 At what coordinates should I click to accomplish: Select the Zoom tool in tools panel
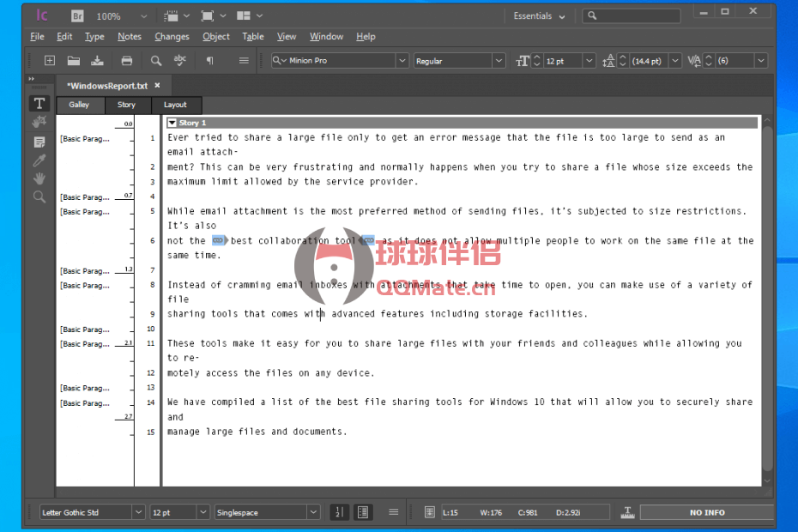coord(39,197)
